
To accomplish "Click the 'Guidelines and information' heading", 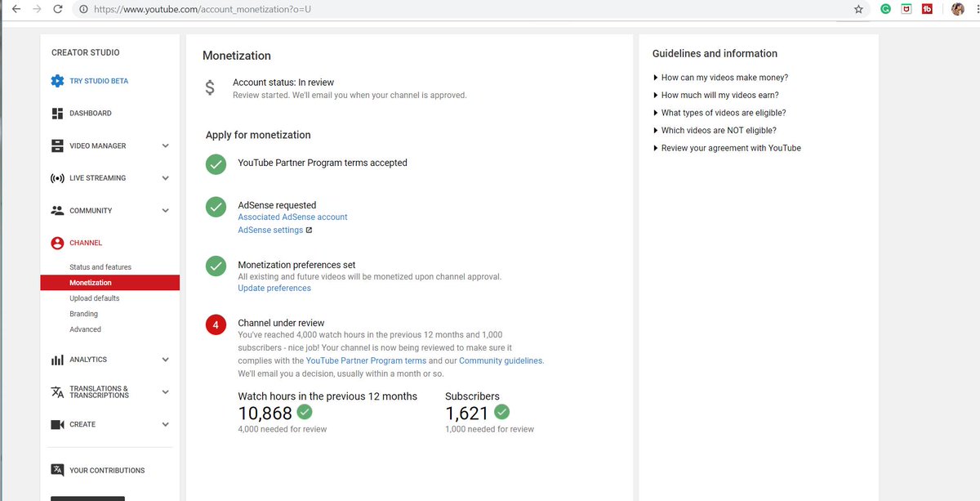I will (715, 54).
